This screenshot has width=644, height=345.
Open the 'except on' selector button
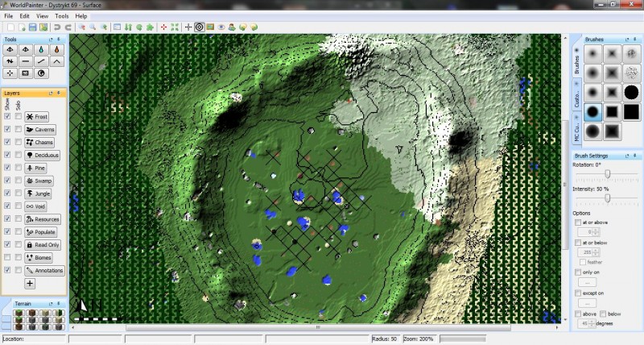588,303
